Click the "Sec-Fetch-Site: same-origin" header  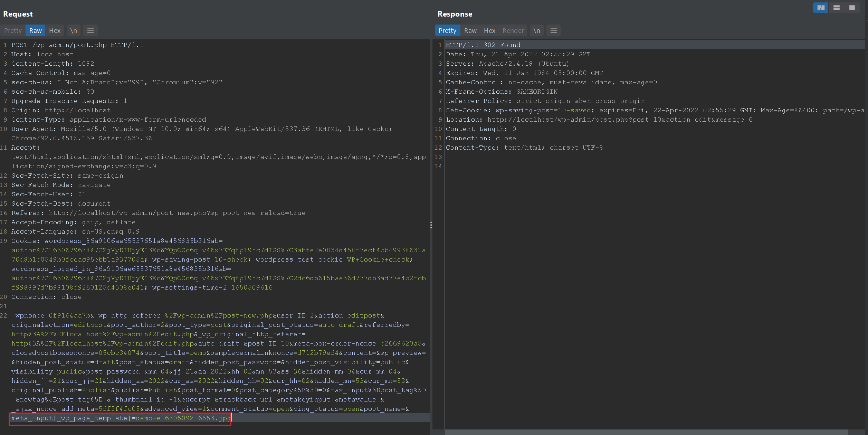pyautogui.click(x=67, y=176)
